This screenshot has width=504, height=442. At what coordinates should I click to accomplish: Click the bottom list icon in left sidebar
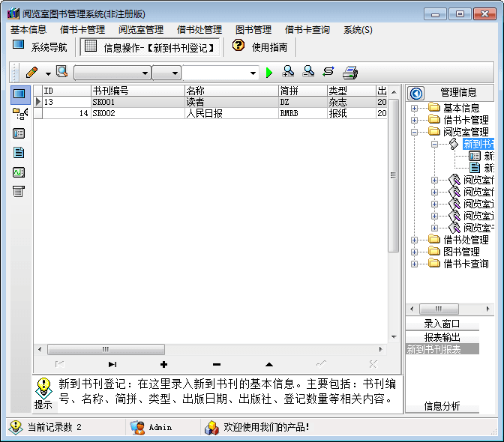[19, 191]
